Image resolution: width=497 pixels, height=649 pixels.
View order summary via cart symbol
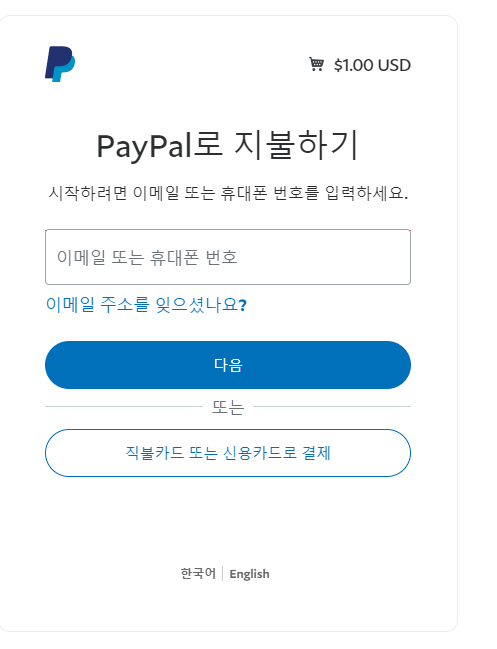(317, 64)
